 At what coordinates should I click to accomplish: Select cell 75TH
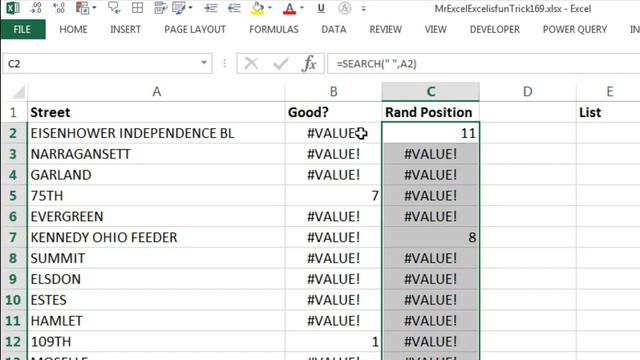[156, 196]
